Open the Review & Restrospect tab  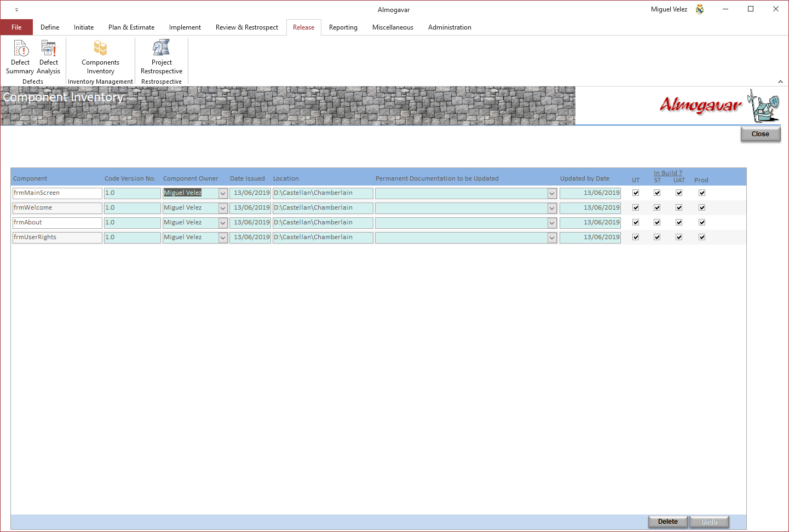coord(247,27)
